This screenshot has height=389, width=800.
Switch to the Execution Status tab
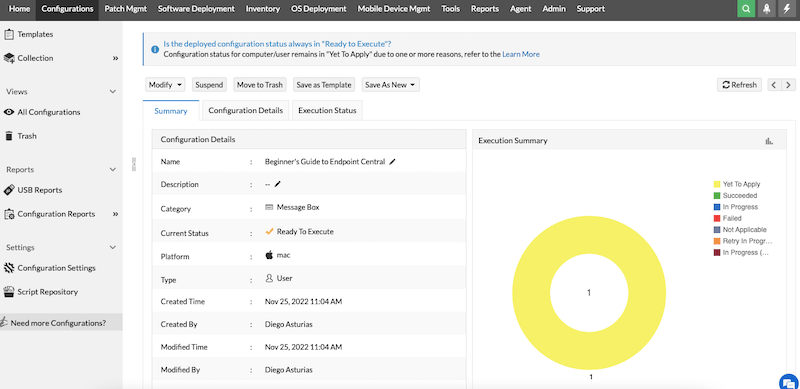327,110
